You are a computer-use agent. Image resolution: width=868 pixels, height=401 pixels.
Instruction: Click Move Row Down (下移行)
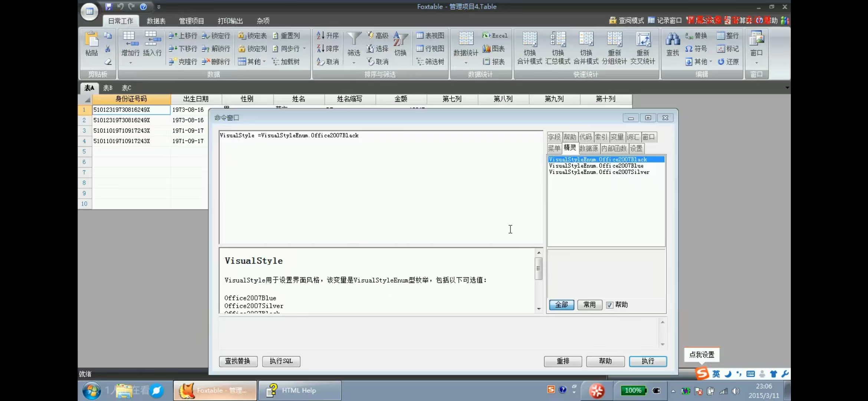[x=183, y=49]
